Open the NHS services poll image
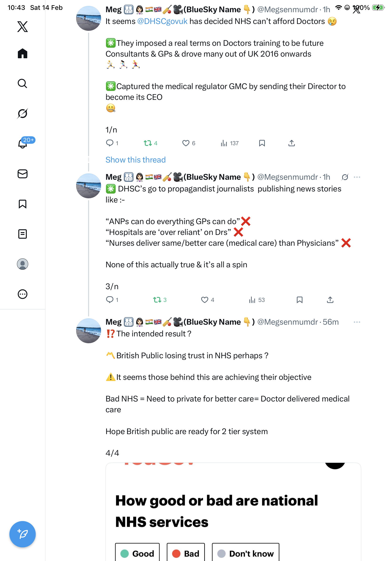Viewport: 392px width, 561px height. (233, 512)
